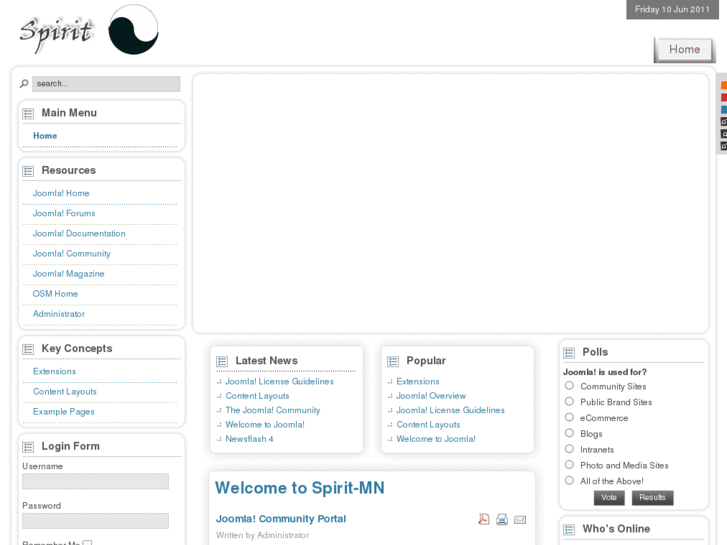
Task: Open Content Layouts in Popular module
Action: point(428,425)
